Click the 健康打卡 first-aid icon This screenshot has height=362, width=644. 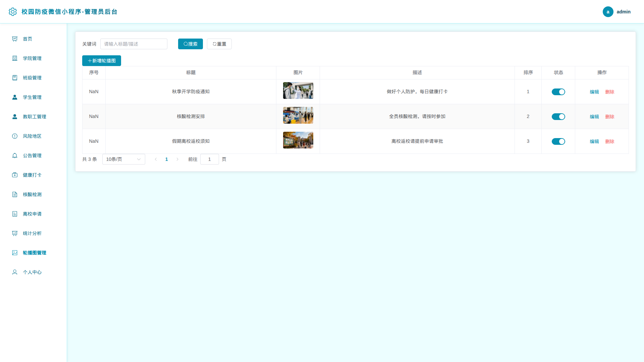(15, 175)
